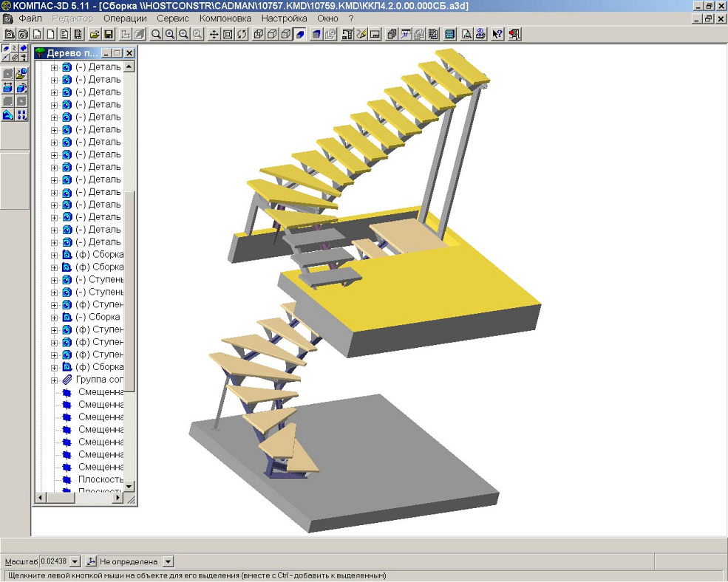Expand the first 'Деталь' tree node
Image resolution: width=728 pixels, height=582 pixels.
[55, 67]
